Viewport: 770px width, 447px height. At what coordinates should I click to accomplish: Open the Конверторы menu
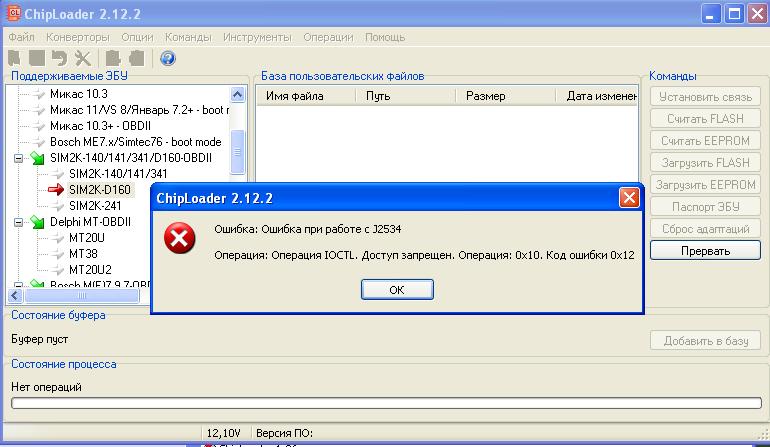(x=78, y=37)
